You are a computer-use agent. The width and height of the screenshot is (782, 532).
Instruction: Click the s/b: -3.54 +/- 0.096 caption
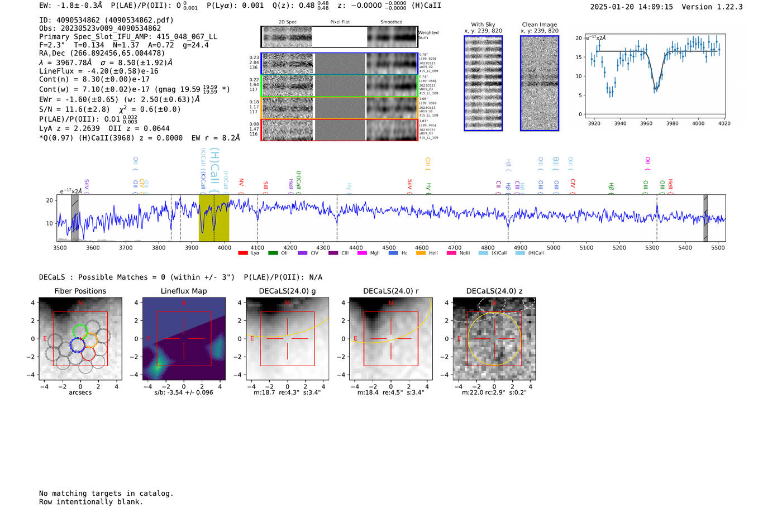[x=184, y=392]
